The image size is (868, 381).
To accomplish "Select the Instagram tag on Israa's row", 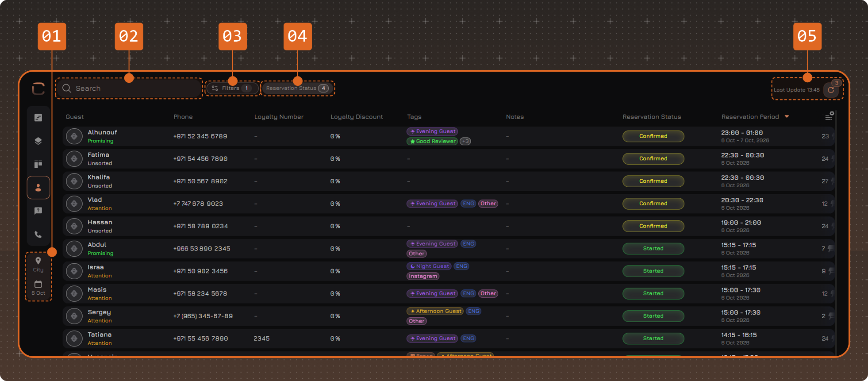I will pos(423,276).
